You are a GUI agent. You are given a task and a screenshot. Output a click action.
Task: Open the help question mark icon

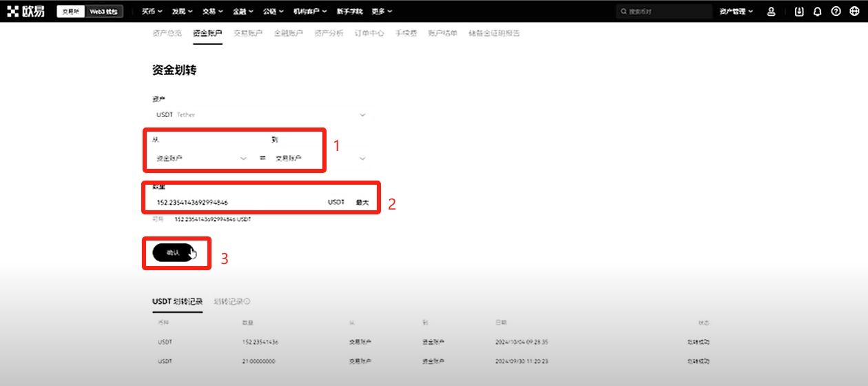(836, 12)
